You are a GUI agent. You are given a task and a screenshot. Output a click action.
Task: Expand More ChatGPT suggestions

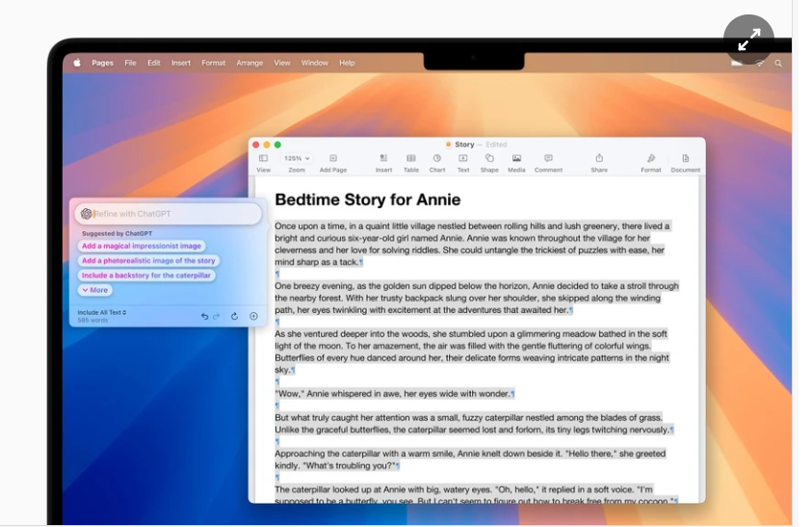[x=94, y=290]
